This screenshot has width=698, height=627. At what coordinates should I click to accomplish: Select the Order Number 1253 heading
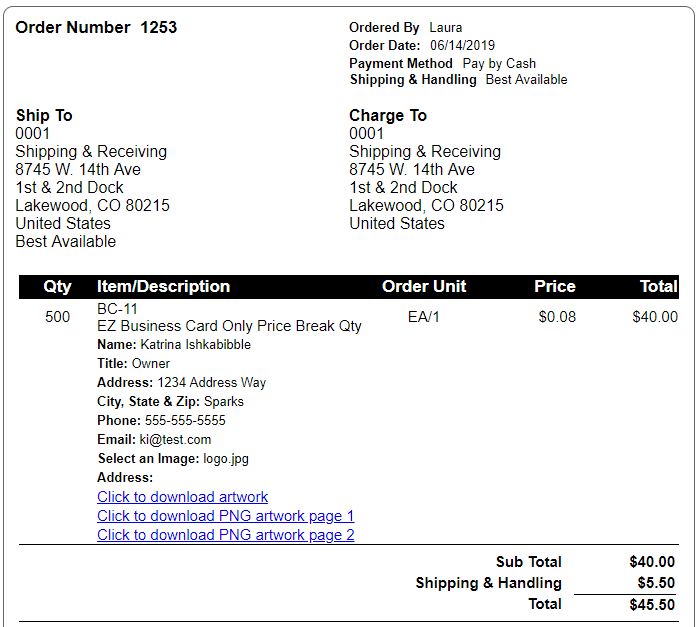[x=96, y=28]
